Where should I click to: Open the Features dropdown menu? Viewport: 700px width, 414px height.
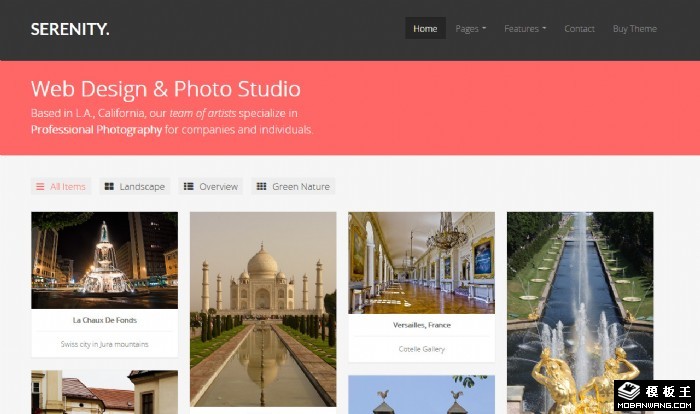pos(525,29)
